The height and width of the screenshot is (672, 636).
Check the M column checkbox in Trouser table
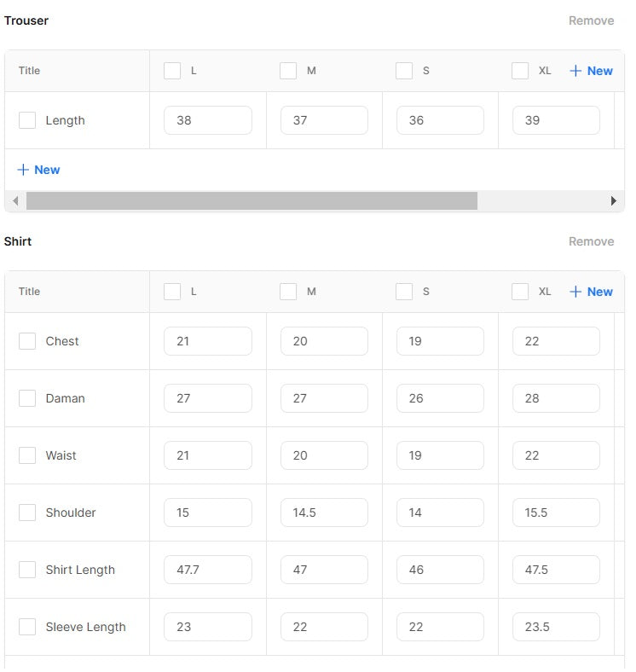pyautogui.click(x=288, y=71)
